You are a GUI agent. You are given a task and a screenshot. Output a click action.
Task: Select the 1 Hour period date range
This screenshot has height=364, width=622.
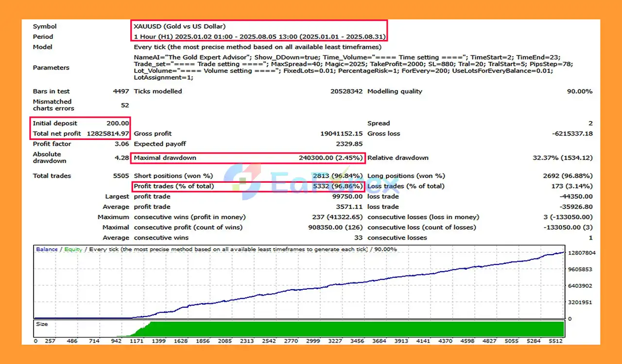(x=260, y=37)
